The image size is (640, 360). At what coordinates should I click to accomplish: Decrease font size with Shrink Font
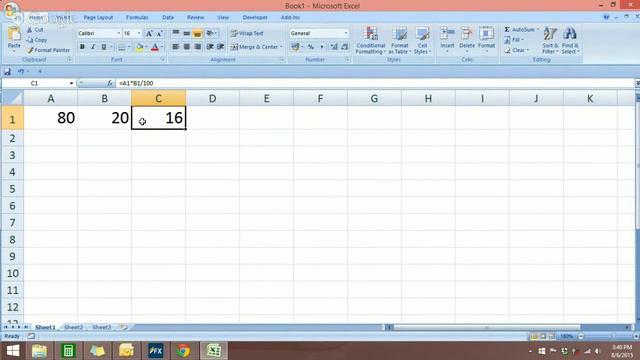click(159, 33)
